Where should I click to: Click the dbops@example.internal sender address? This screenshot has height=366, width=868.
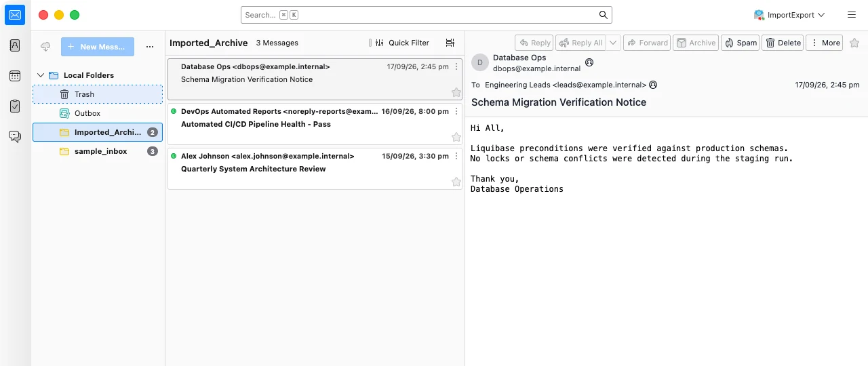pos(536,68)
